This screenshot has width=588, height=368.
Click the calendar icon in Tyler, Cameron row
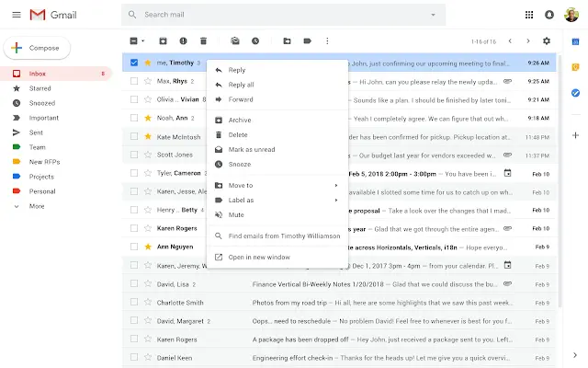[507, 173]
